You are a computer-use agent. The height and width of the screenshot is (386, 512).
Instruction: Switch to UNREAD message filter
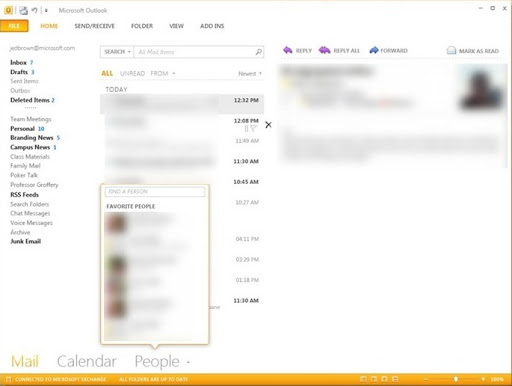pos(132,73)
